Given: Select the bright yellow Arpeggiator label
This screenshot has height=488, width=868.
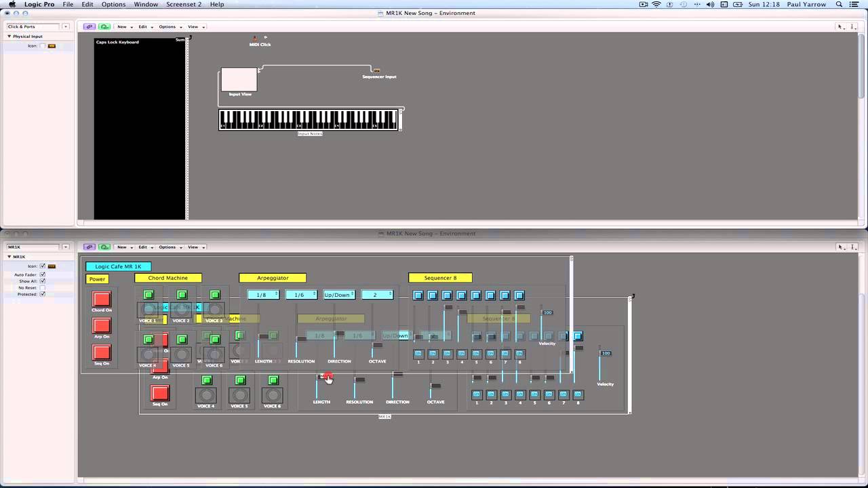Looking at the screenshot, I should [x=273, y=278].
